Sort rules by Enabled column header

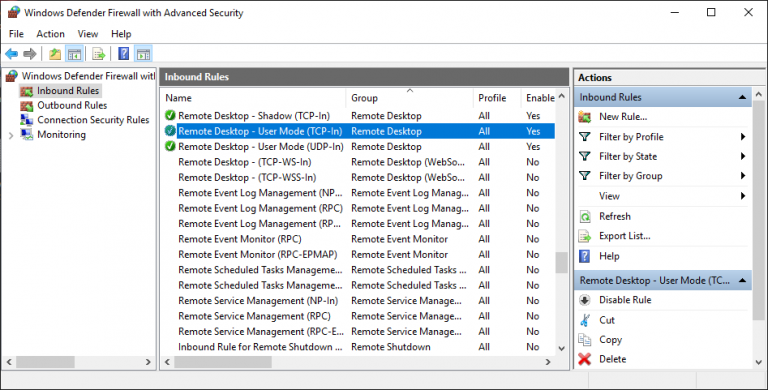click(538, 98)
